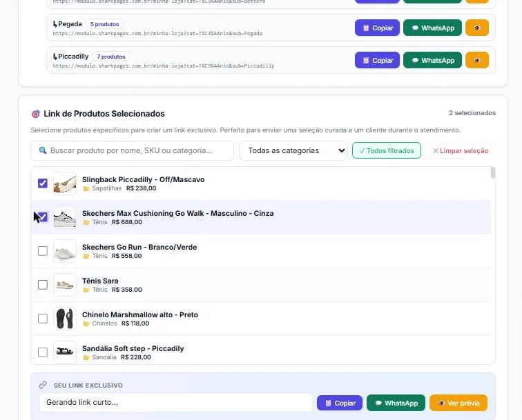Uncheck Slingback Piccadilly - Off/Mascavo checkbox
The height and width of the screenshot is (420, 522).
coord(43,183)
